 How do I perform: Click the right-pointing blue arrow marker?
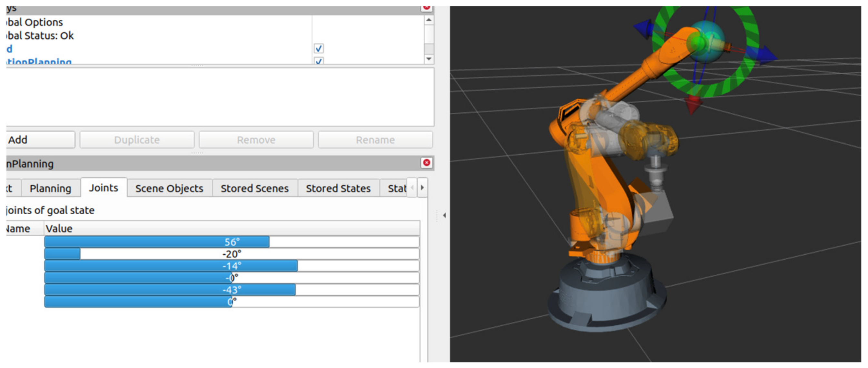766,55
